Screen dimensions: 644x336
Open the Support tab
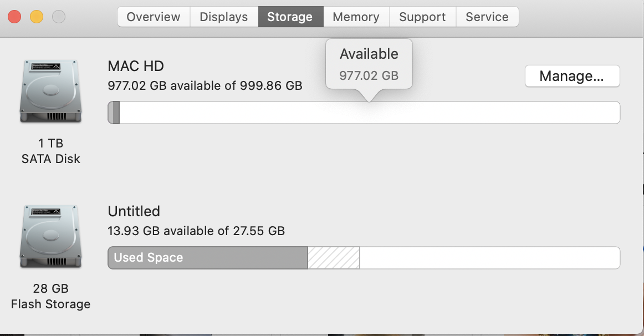422,17
